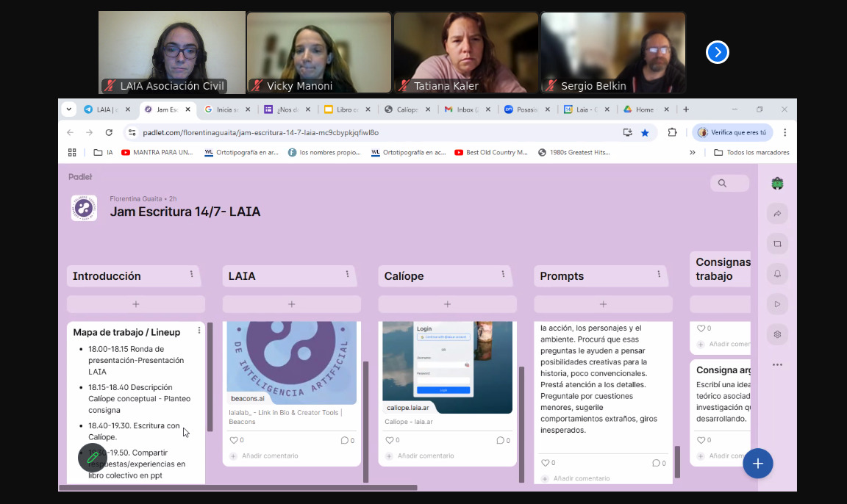This screenshot has width=847, height=504.
Task: Open comments count on Calíope post
Action: (503, 440)
